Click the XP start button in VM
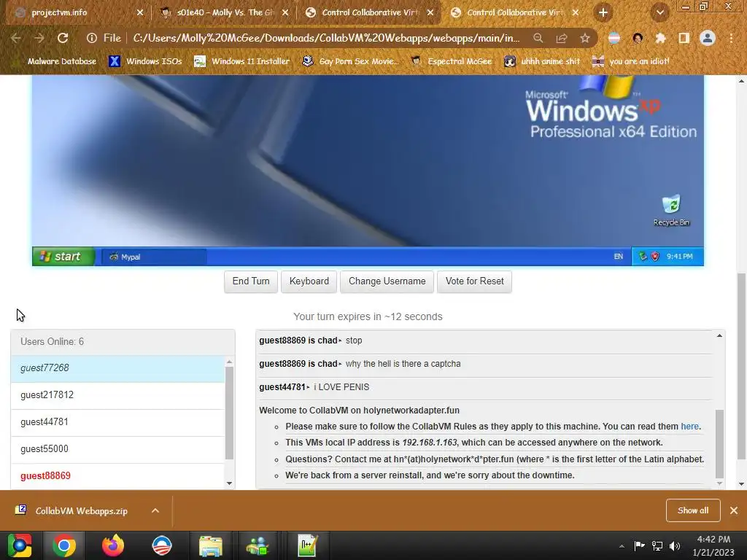The image size is (747, 560). (x=63, y=256)
